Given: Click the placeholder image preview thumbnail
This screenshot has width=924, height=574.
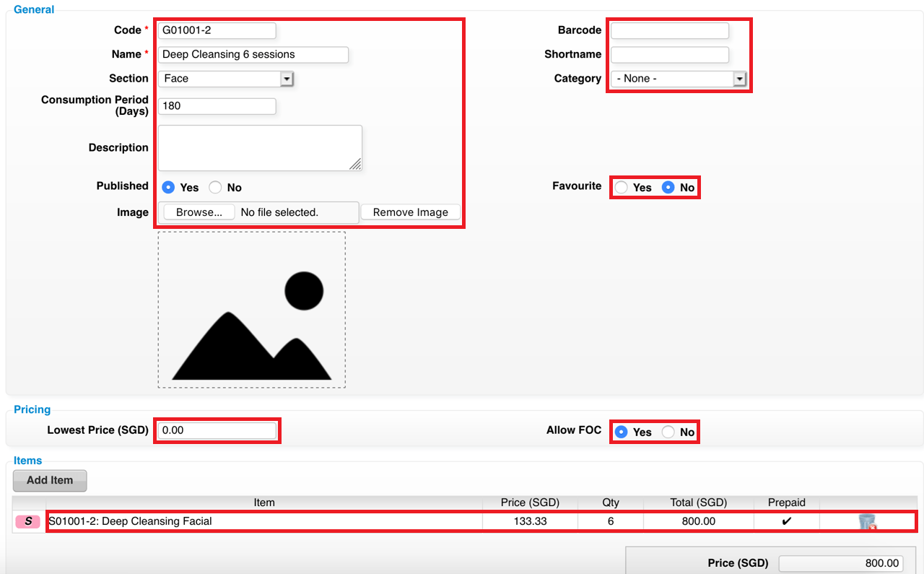Looking at the screenshot, I should click(x=252, y=310).
